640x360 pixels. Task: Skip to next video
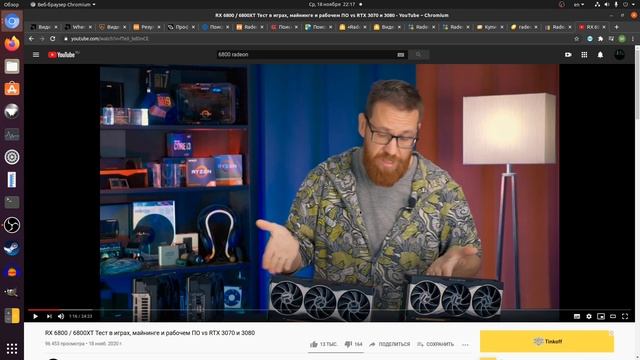pos(49,316)
